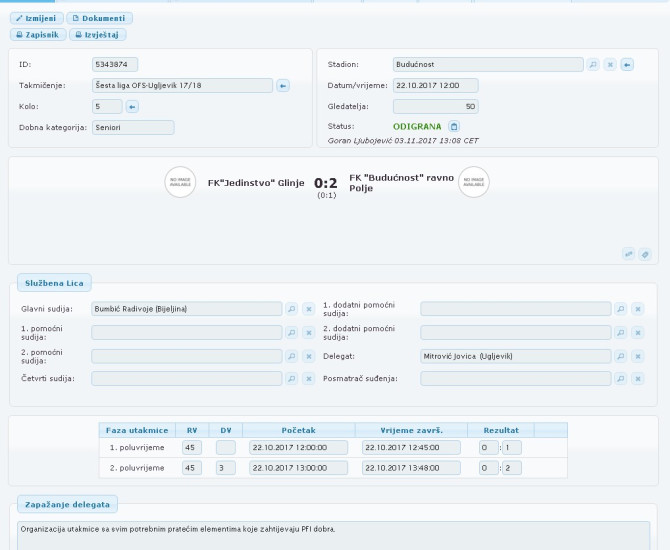Image resolution: width=670 pixels, height=550 pixels.
Task: Click the status history icon beside ODIGRANA
Action: coord(453,127)
